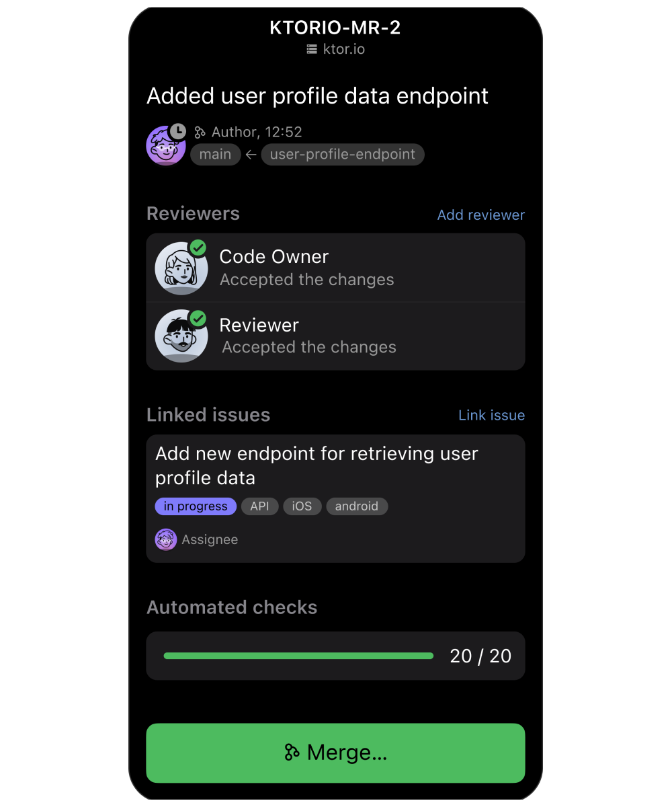The image size is (672, 807).
Task: Click the in progress status tag
Action: (196, 506)
